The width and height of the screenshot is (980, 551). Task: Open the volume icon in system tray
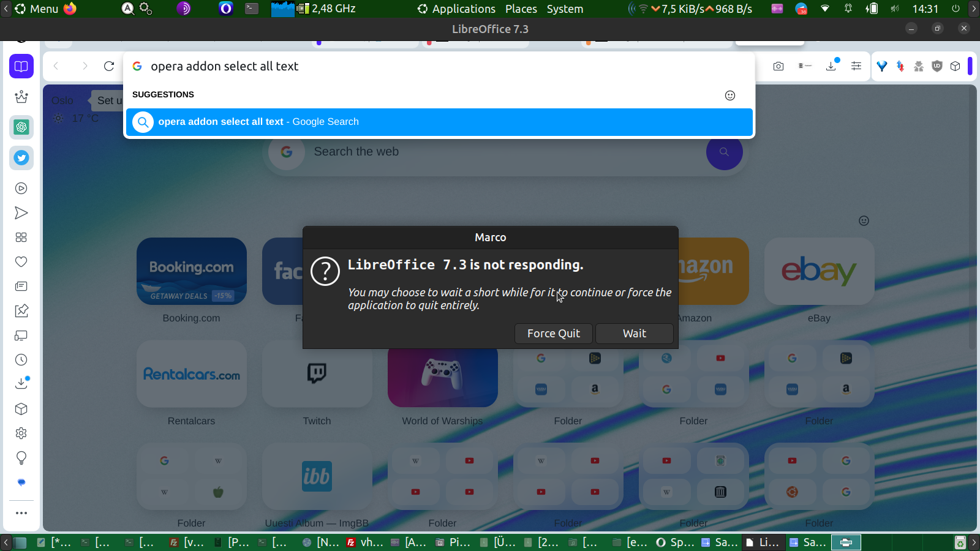pyautogui.click(x=895, y=9)
